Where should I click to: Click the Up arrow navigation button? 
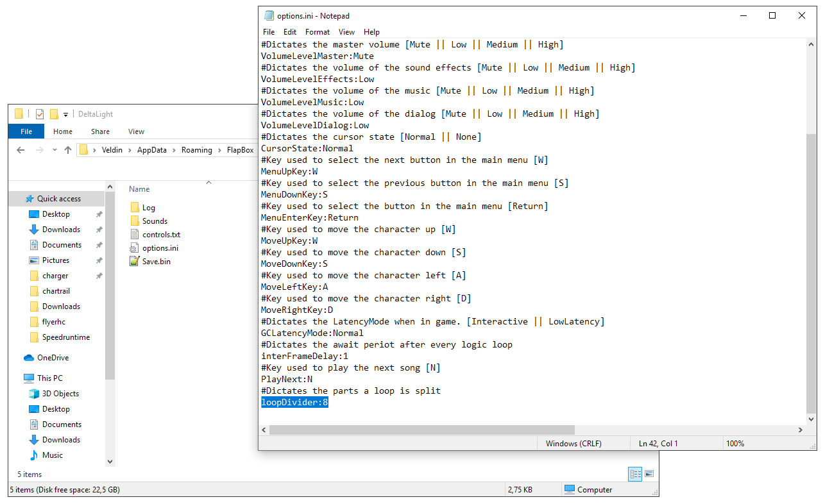click(x=68, y=150)
